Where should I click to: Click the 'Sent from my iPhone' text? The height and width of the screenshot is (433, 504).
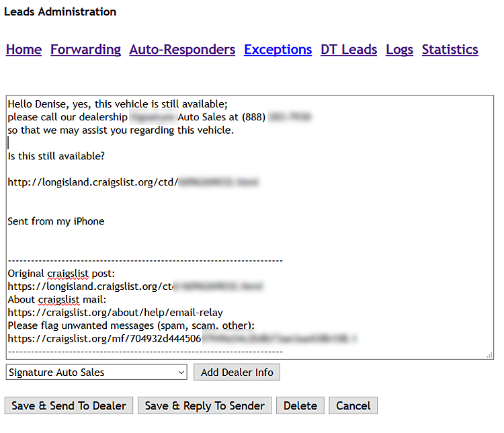click(x=56, y=221)
